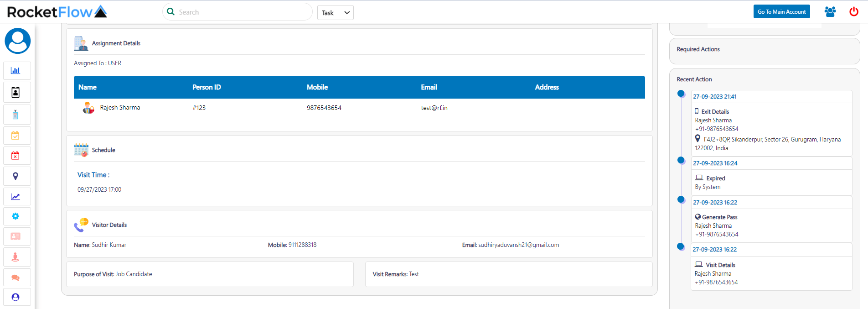Click the magnifier search icon

(x=171, y=12)
